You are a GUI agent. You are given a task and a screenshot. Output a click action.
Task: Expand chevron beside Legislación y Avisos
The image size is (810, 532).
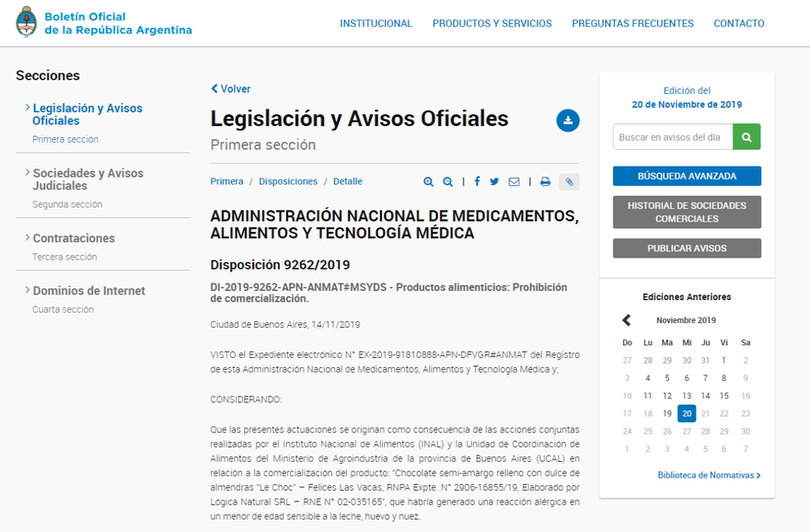(28, 108)
